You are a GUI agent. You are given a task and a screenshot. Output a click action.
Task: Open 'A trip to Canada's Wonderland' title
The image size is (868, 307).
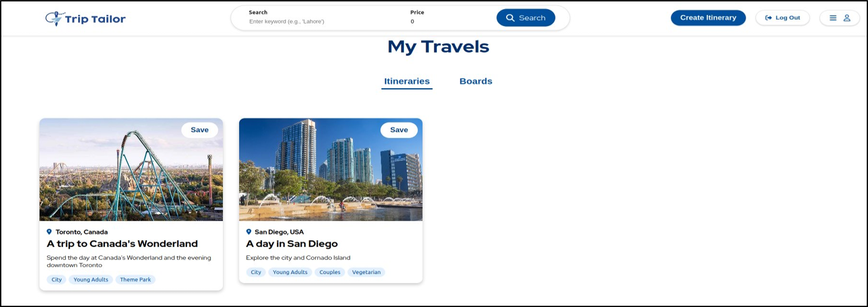pos(122,244)
